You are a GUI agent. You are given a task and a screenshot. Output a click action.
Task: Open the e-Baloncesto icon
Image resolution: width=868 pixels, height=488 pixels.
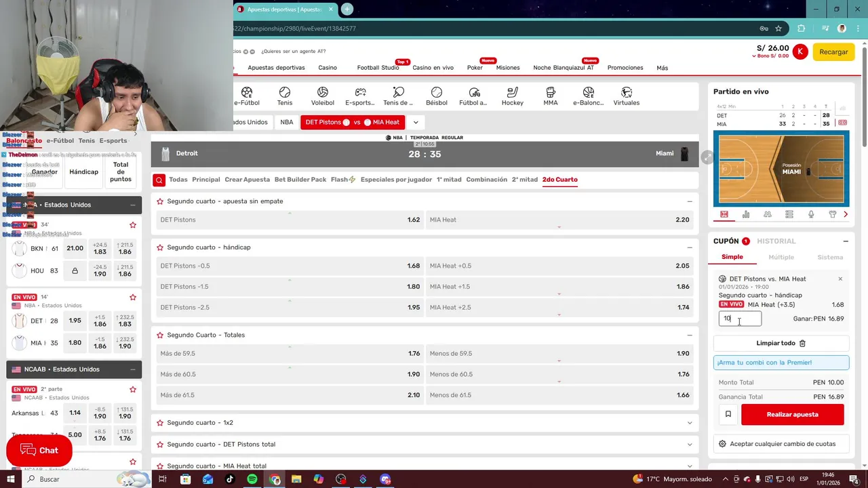tap(589, 92)
